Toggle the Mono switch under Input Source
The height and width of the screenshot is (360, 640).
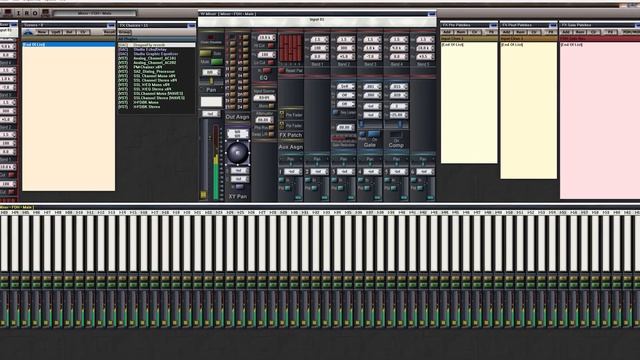tap(271, 106)
